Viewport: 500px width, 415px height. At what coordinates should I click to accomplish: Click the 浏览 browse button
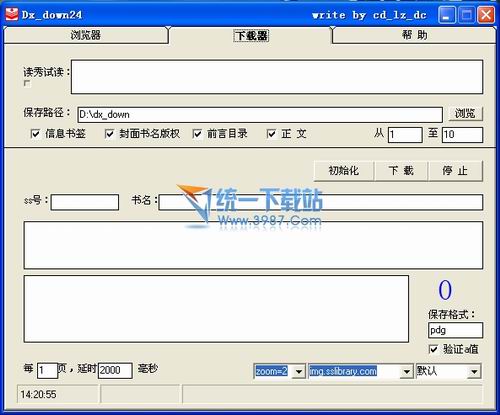click(x=465, y=114)
